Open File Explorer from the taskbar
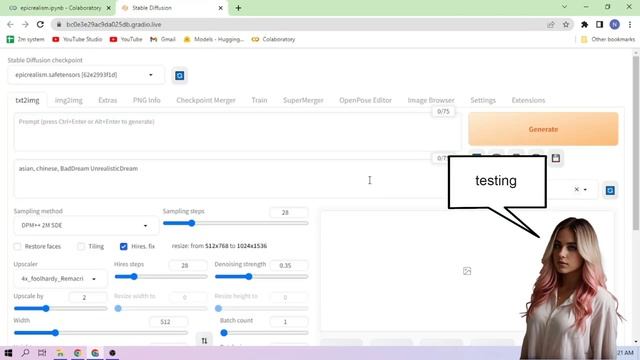The image size is (640, 360). point(60,353)
